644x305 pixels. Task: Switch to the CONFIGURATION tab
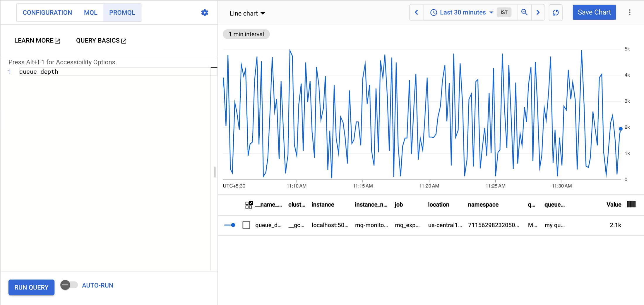coord(47,13)
